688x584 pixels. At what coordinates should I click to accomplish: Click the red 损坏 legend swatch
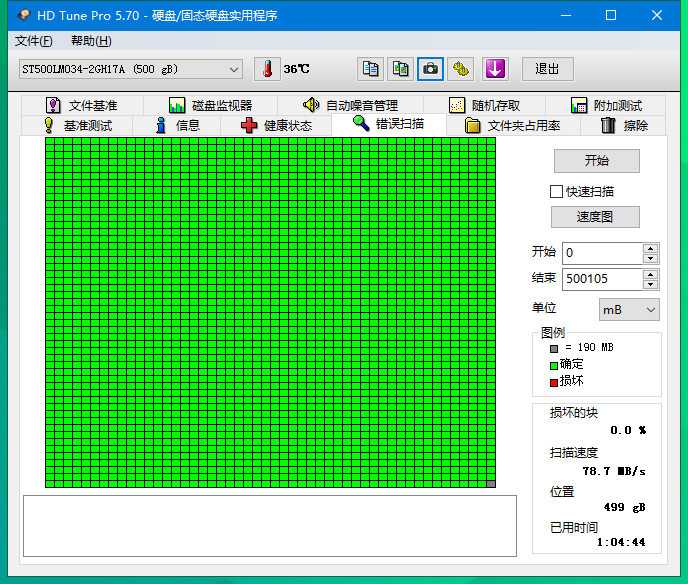click(554, 383)
